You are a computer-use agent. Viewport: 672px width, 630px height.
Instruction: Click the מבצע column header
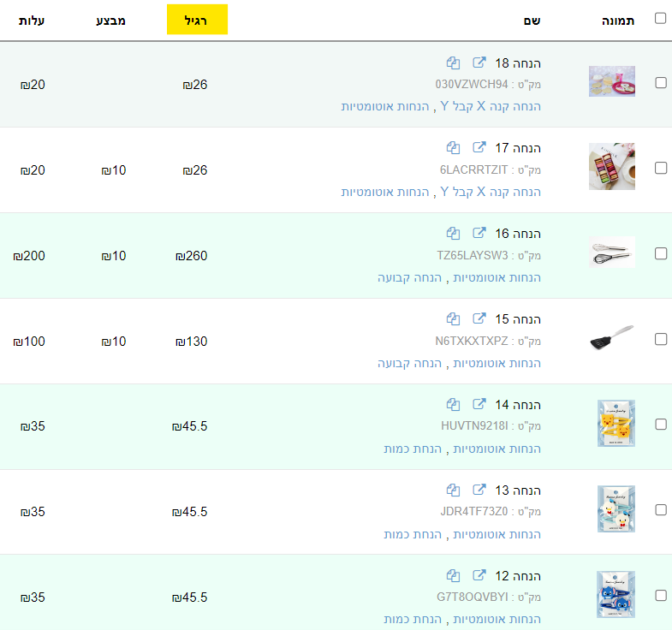(110, 20)
